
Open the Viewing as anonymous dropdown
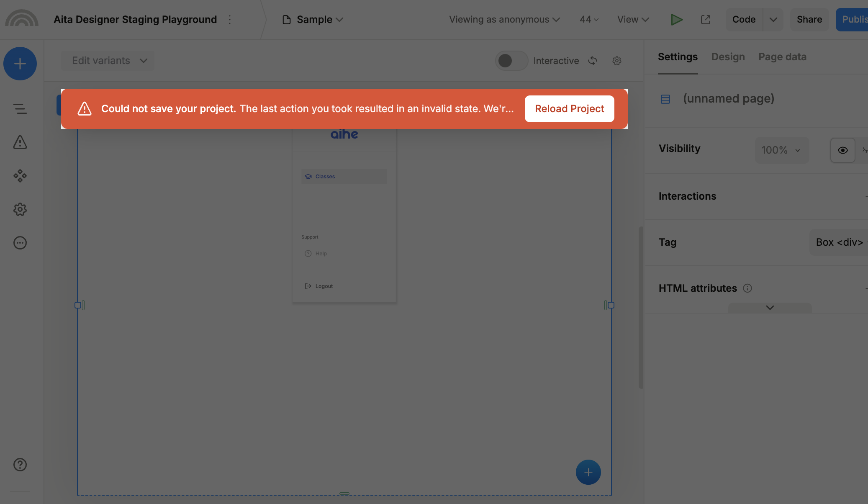pyautogui.click(x=504, y=19)
